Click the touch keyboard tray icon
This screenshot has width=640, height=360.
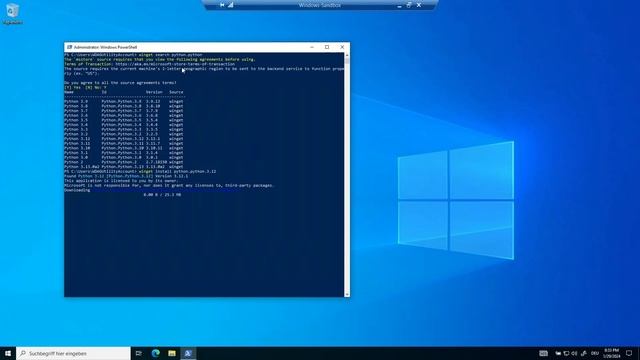click(544, 353)
